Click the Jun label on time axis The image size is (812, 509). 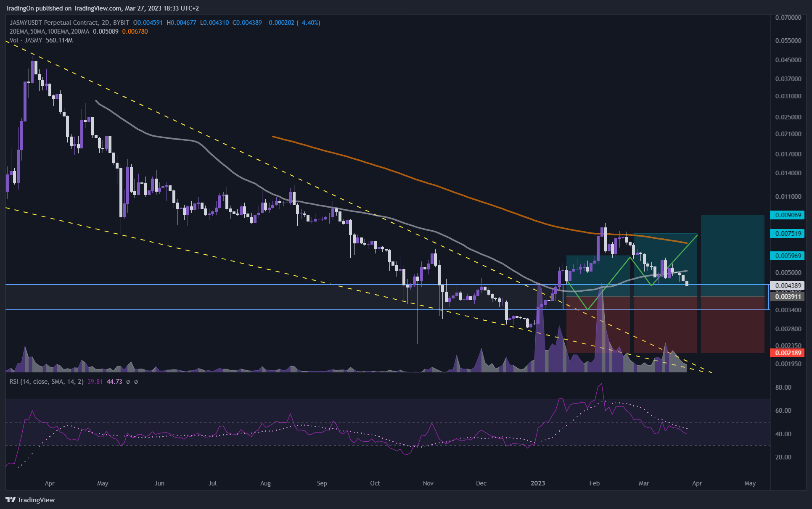point(159,483)
